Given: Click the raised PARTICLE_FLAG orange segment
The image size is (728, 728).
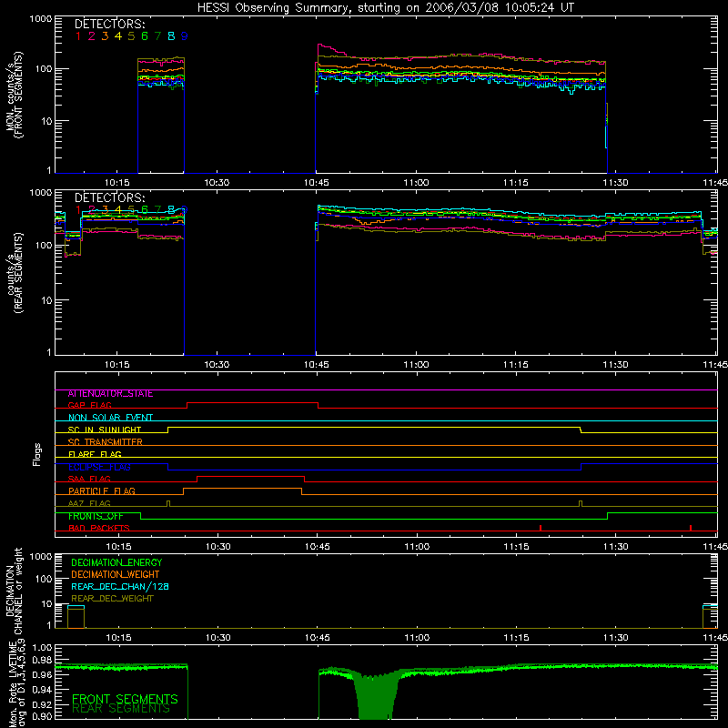Looking at the screenshot, I should 242,489.
